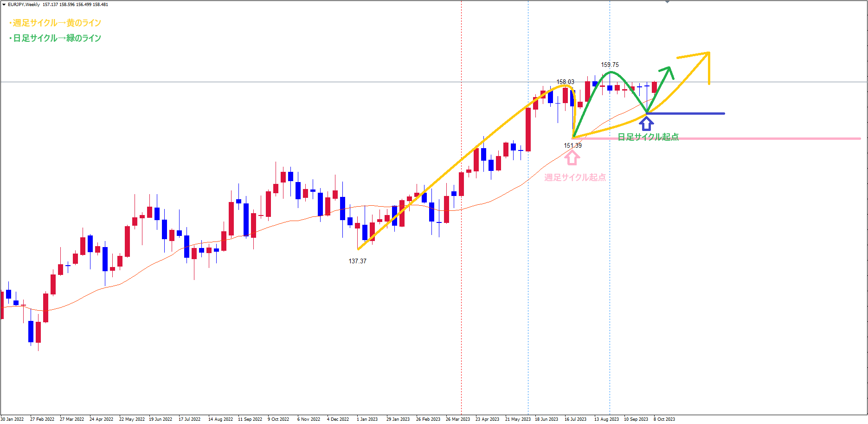Click the green arrow's head tip

coord(669,68)
